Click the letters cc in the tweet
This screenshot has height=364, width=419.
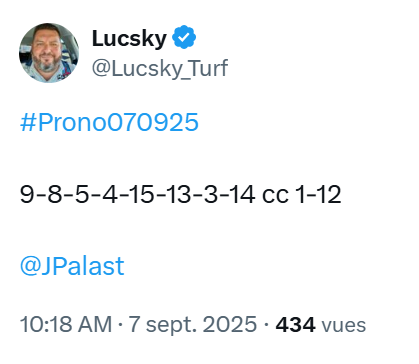coord(275,196)
